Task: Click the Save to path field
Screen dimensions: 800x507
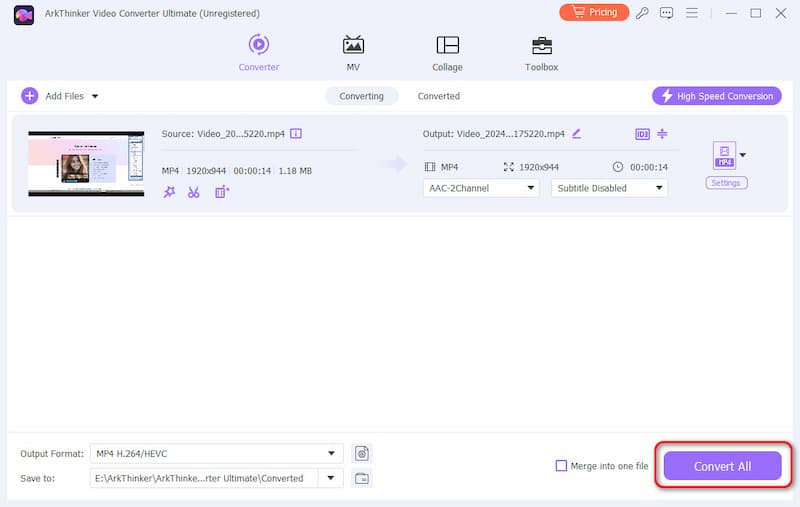Action: [204, 478]
